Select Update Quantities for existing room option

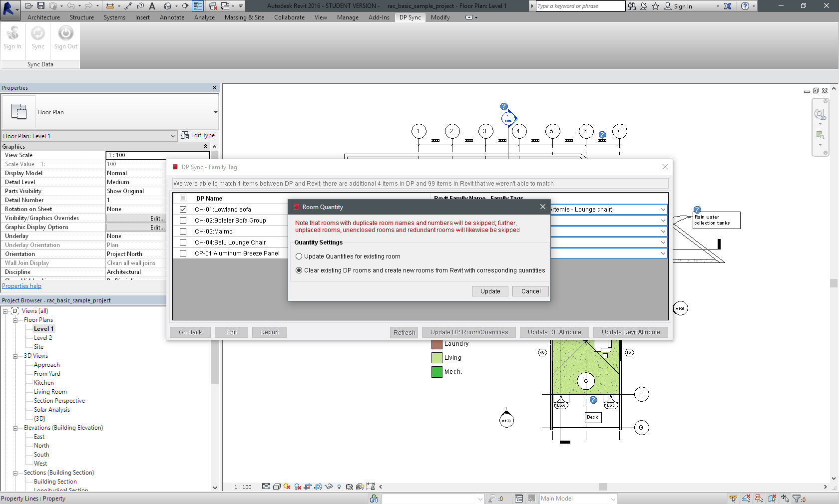point(299,256)
